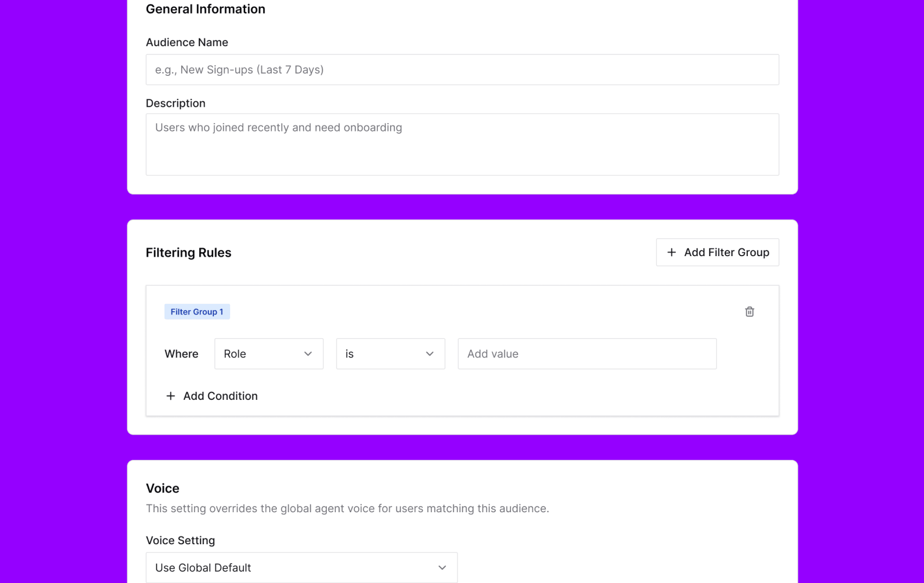Click the Filter Group 1 badge
The height and width of the screenshot is (583, 924).
[x=197, y=312]
